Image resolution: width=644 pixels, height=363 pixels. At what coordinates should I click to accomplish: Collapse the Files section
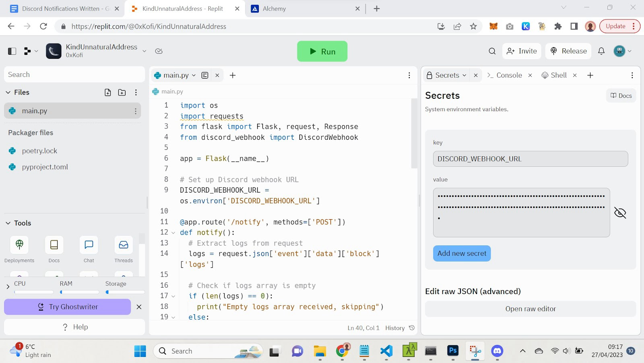pos(8,92)
